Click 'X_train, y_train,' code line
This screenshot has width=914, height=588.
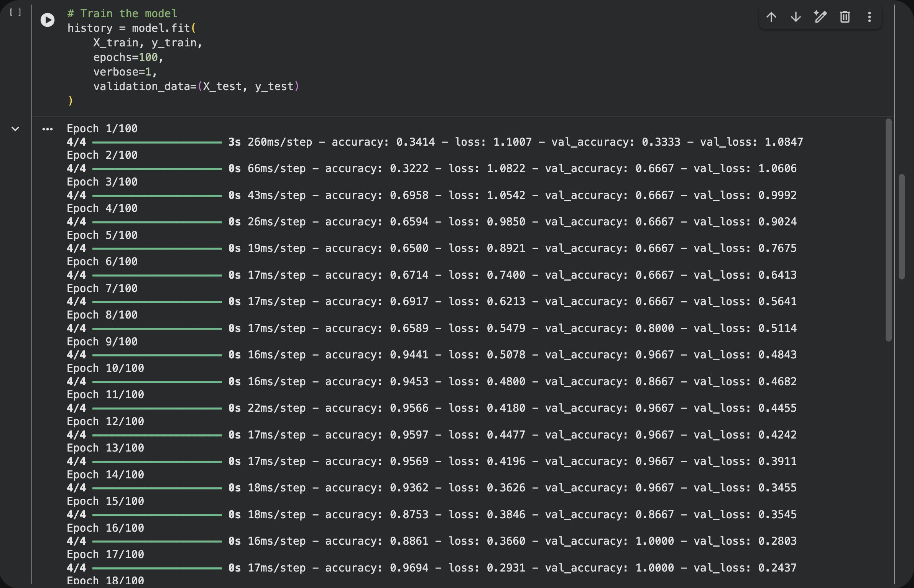(148, 43)
